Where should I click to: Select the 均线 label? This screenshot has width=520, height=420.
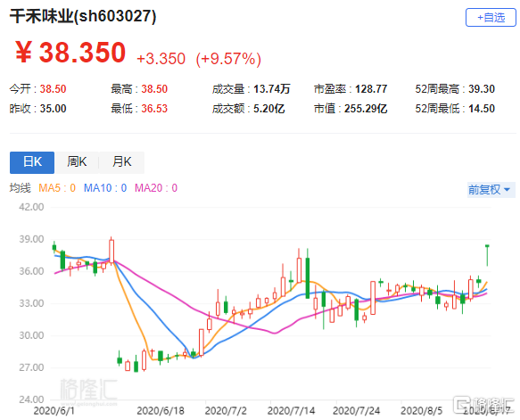tap(20, 188)
